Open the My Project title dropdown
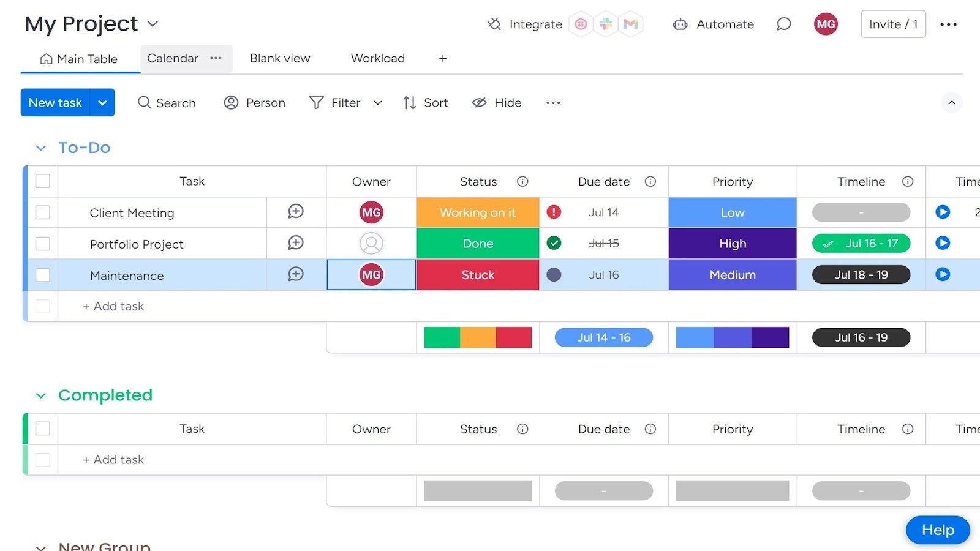The height and width of the screenshot is (551, 980). point(153,24)
